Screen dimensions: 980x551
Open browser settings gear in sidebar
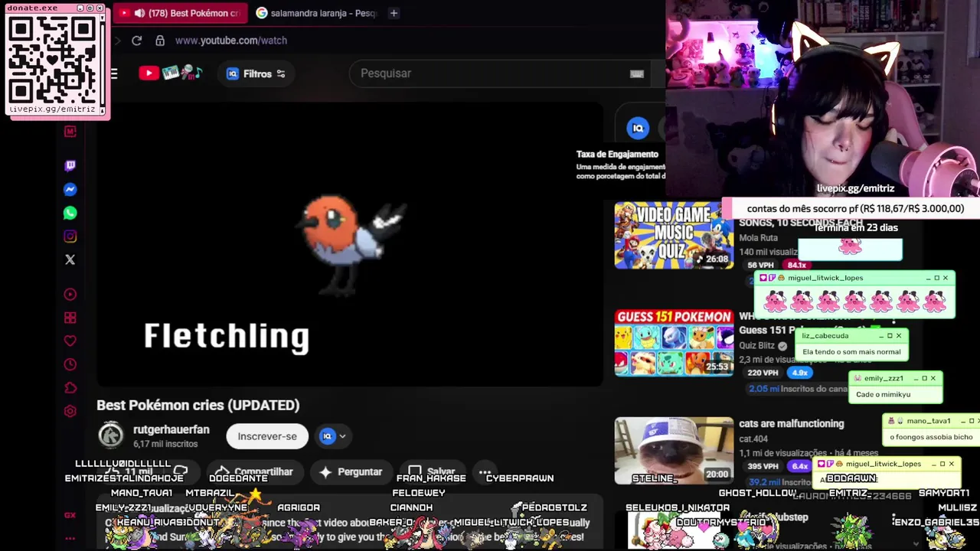70,411
